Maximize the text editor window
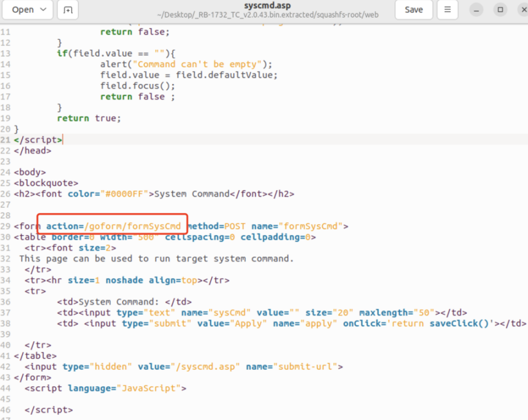 [x=501, y=10]
